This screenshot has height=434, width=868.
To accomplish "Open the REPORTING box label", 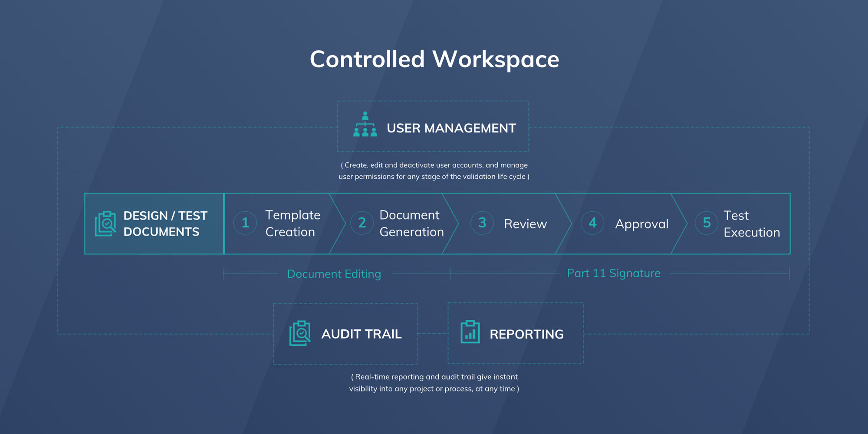I will [x=526, y=334].
